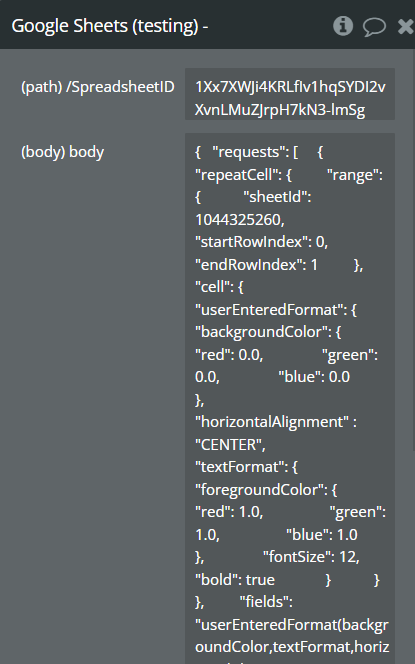This screenshot has width=415, height=664.
Task: Click the (body) body label
Action: click(x=62, y=152)
